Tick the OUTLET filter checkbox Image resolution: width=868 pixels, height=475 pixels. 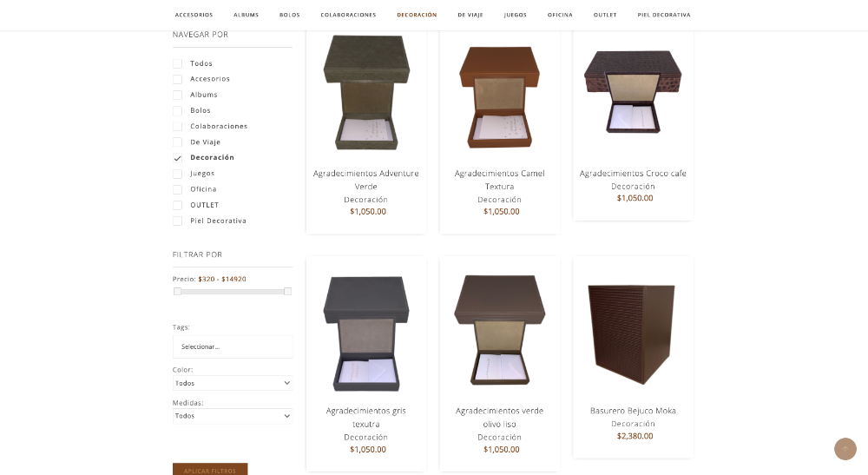click(178, 205)
